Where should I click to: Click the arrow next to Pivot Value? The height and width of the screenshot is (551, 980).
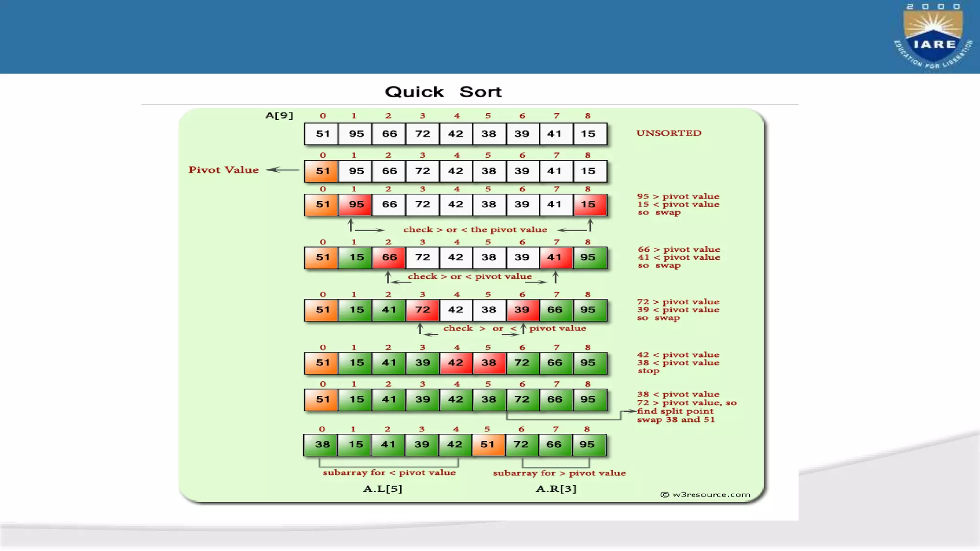(x=282, y=170)
